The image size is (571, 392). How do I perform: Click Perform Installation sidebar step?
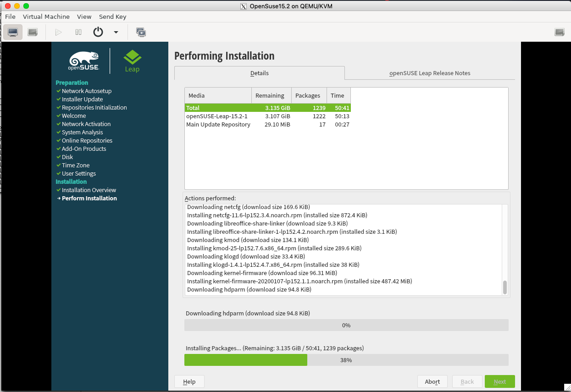(89, 198)
